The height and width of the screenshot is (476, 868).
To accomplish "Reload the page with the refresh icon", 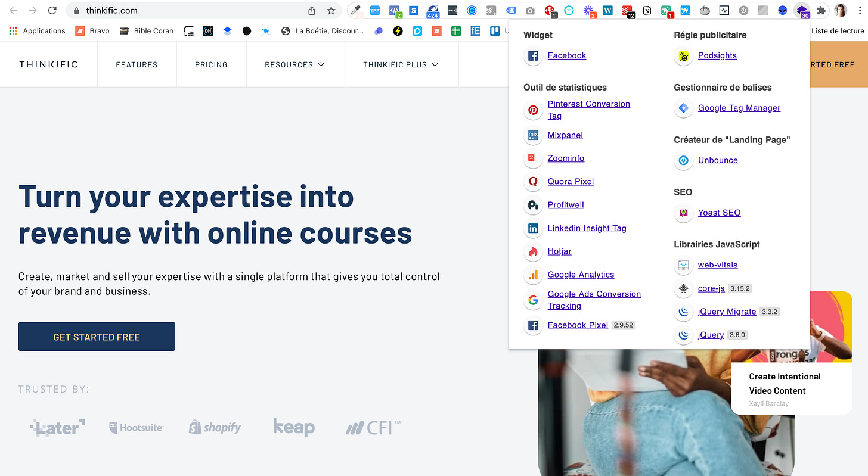I will click(x=52, y=10).
